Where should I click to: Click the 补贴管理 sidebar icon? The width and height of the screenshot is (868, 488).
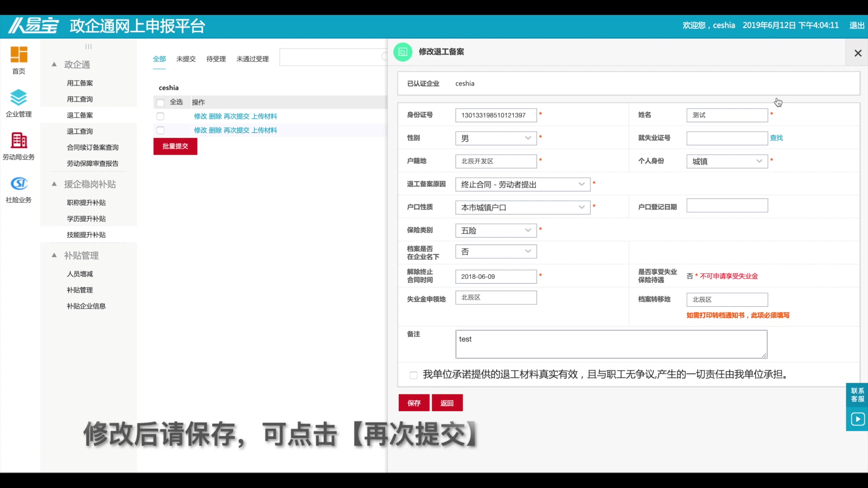pyautogui.click(x=81, y=255)
